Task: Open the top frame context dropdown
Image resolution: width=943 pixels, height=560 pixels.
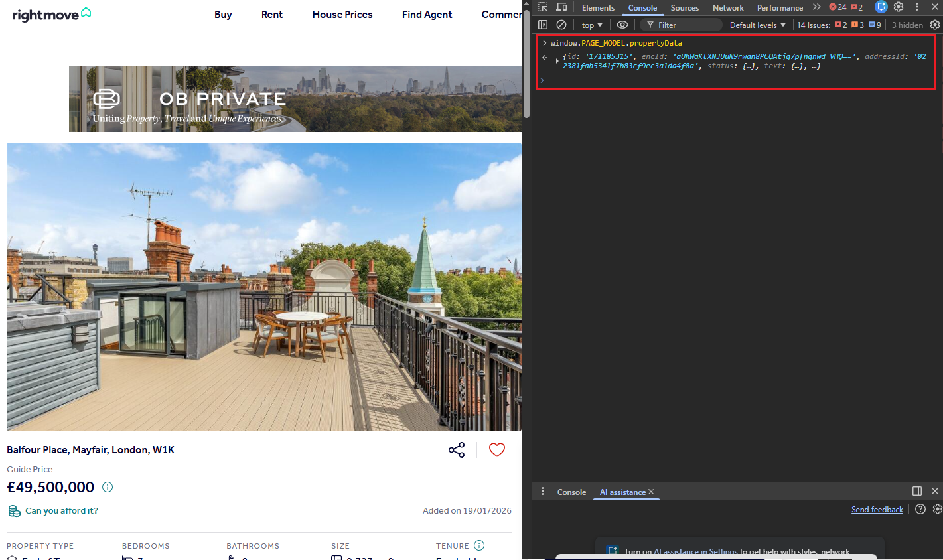Action: tap(591, 25)
